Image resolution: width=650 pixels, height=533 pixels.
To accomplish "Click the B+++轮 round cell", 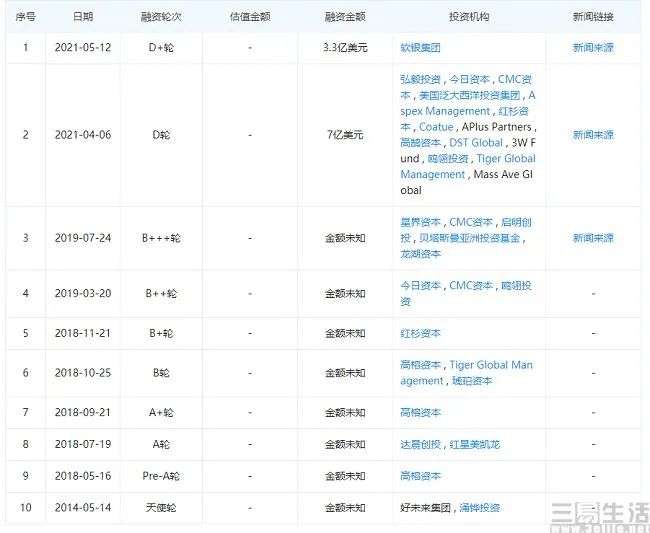I will pyautogui.click(x=161, y=238).
